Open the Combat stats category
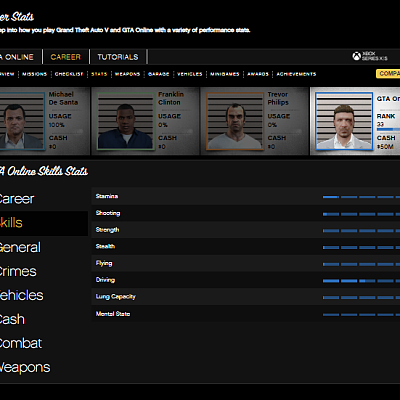The width and height of the screenshot is (400, 400). [x=21, y=343]
